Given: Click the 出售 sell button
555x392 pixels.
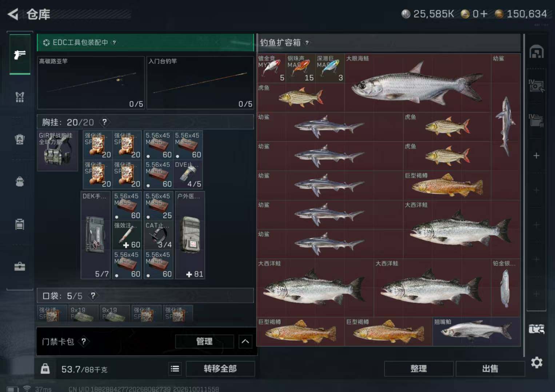Looking at the screenshot, I should pyautogui.click(x=490, y=369).
